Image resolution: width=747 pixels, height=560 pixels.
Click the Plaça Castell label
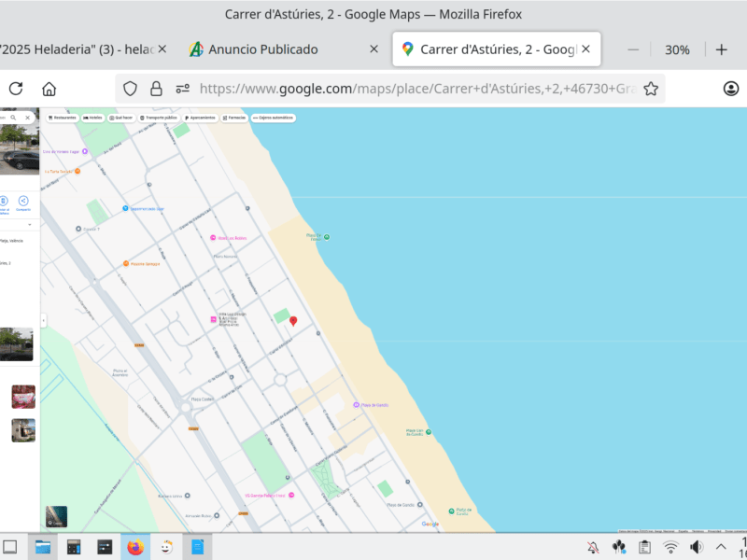pyautogui.click(x=202, y=399)
